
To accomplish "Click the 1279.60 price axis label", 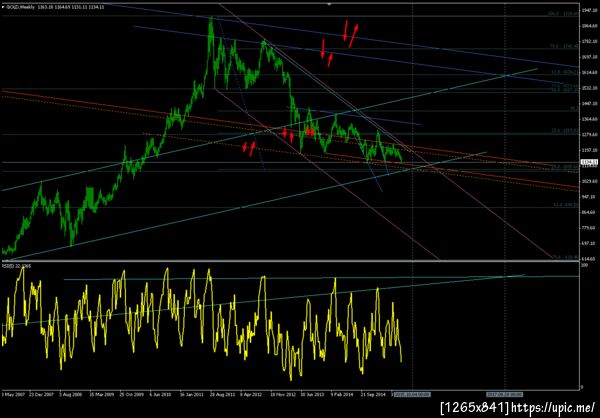I will 589,134.
